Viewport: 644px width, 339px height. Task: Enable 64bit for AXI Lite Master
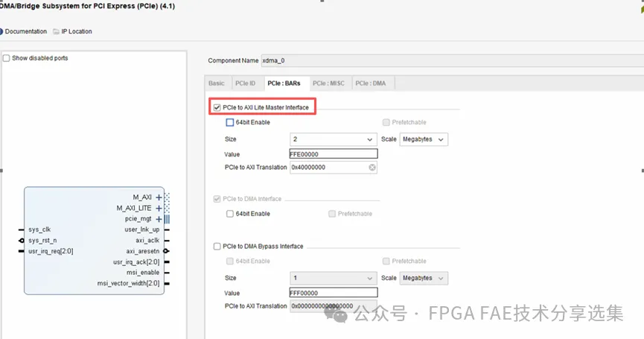click(x=230, y=122)
